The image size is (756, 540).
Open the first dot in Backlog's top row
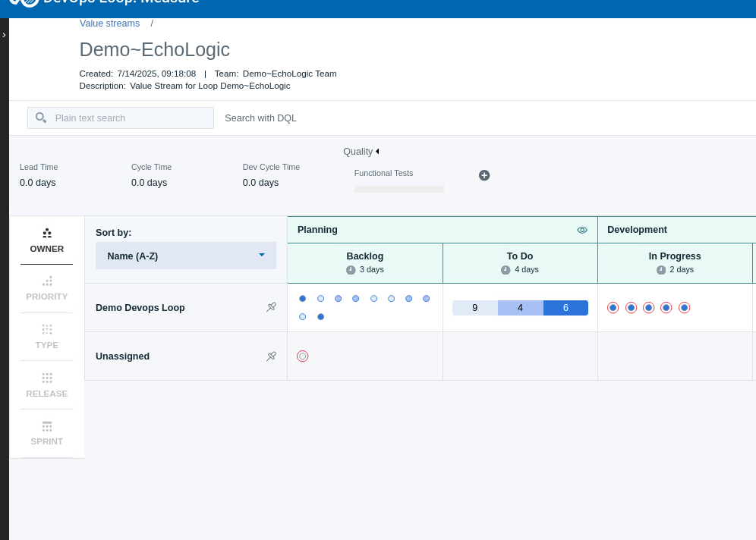point(302,299)
